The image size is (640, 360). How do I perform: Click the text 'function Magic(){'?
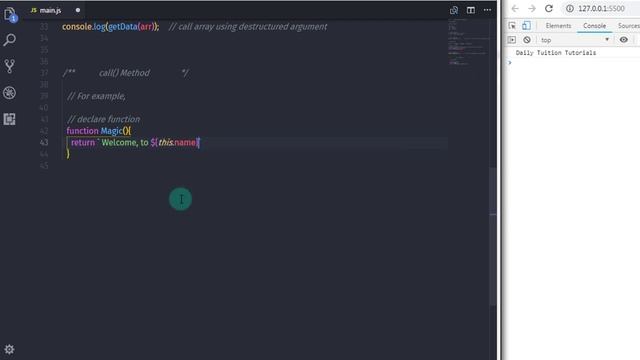pyautogui.click(x=99, y=131)
